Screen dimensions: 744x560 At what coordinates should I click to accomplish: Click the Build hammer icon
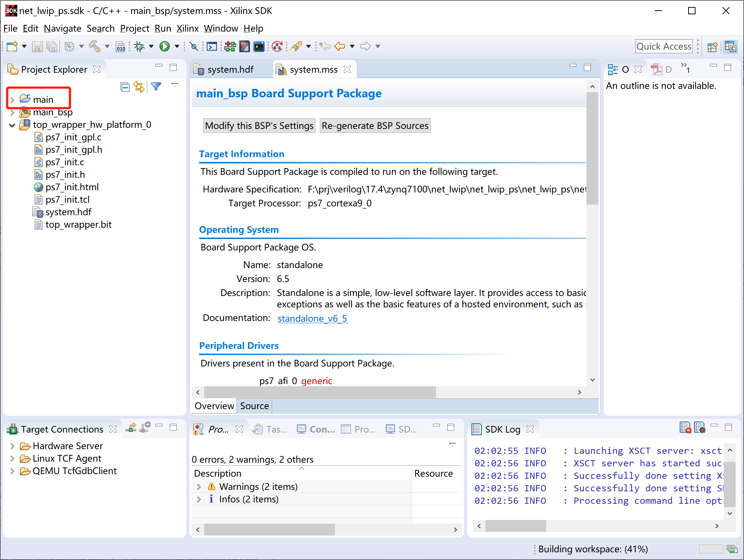click(95, 47)
